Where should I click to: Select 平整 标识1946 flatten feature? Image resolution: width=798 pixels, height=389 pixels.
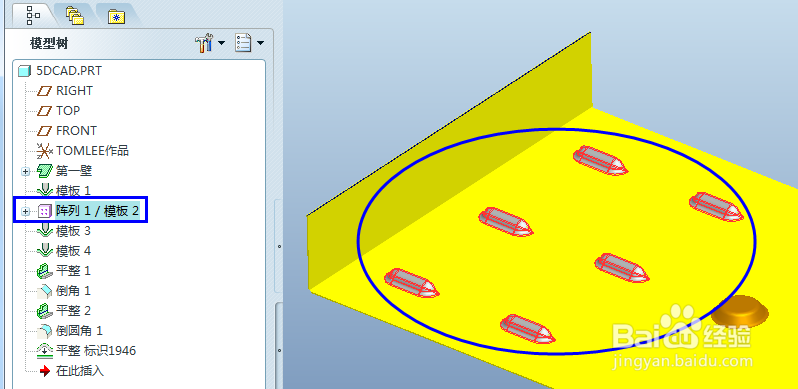(96, 350)
